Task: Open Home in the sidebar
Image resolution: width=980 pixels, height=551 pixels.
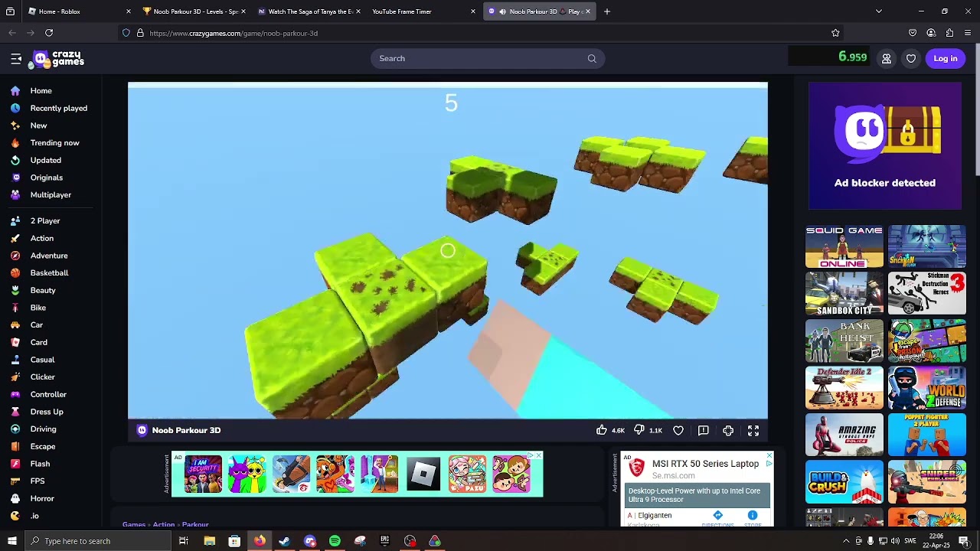Action: (41, 90)
